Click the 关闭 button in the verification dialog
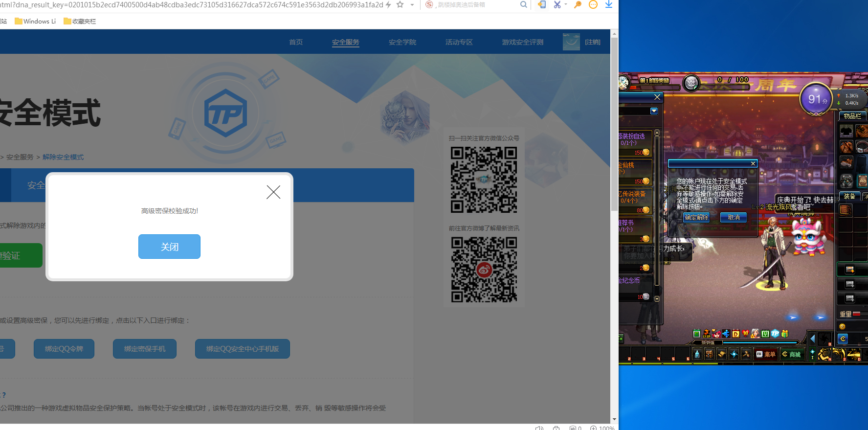 (x=169, y=247)
